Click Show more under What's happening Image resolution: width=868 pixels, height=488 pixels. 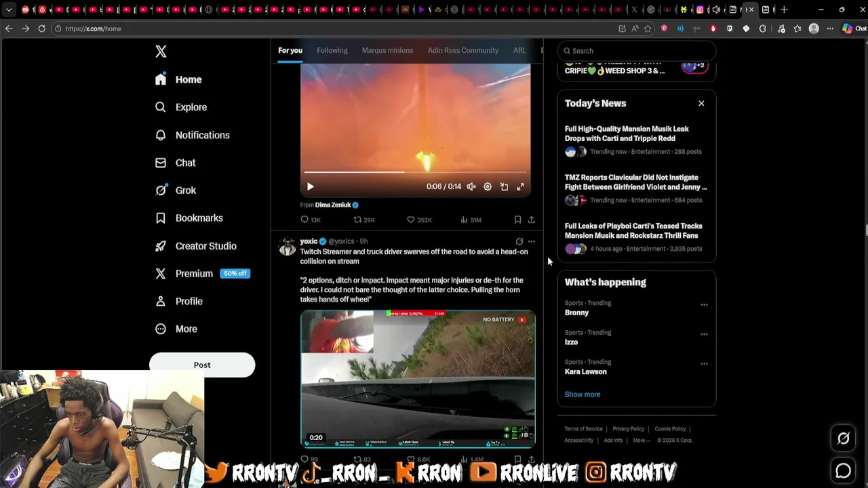point(583,394)
